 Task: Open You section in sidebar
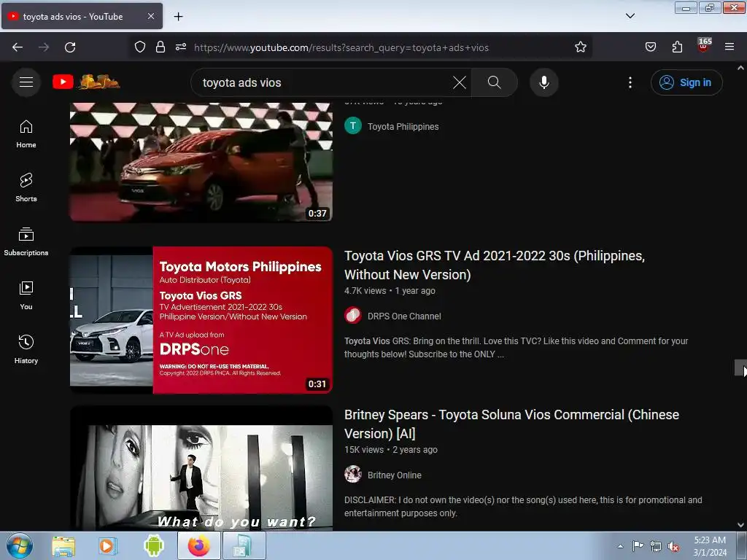pos(26,296)
